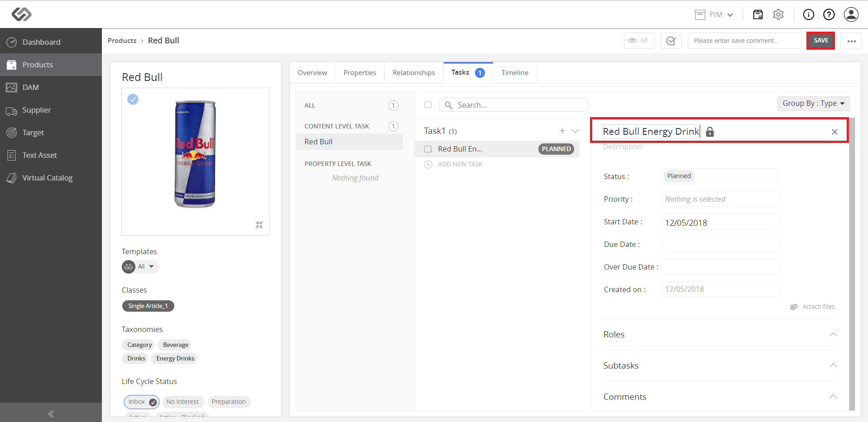Check the Red Bull En... task checkbox

(428, 149)
